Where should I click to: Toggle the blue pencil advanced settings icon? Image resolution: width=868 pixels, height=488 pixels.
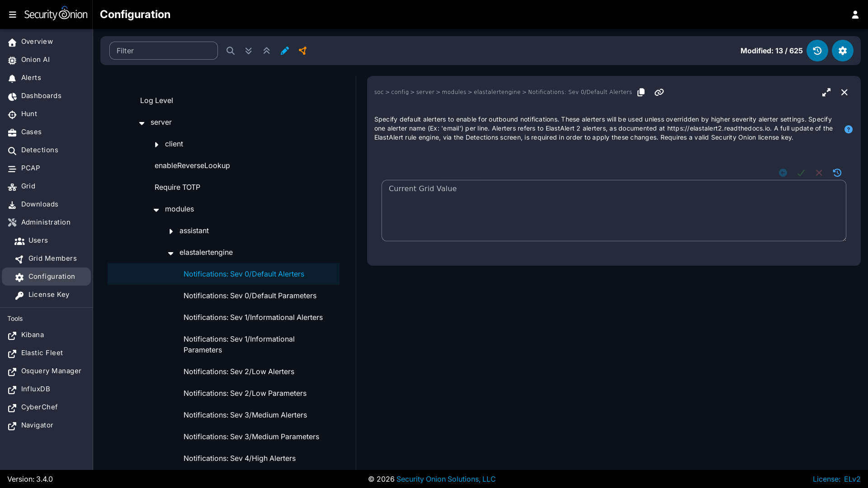click(x=285, y=51)
